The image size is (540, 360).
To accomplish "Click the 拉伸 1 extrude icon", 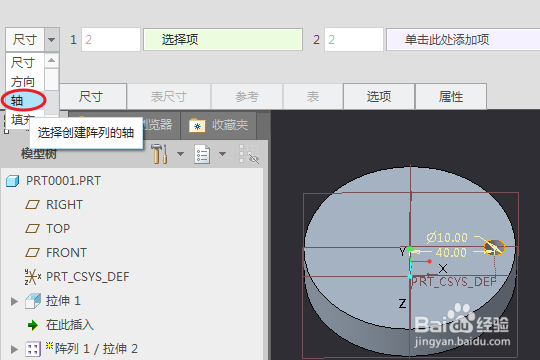I will point(33,301).
